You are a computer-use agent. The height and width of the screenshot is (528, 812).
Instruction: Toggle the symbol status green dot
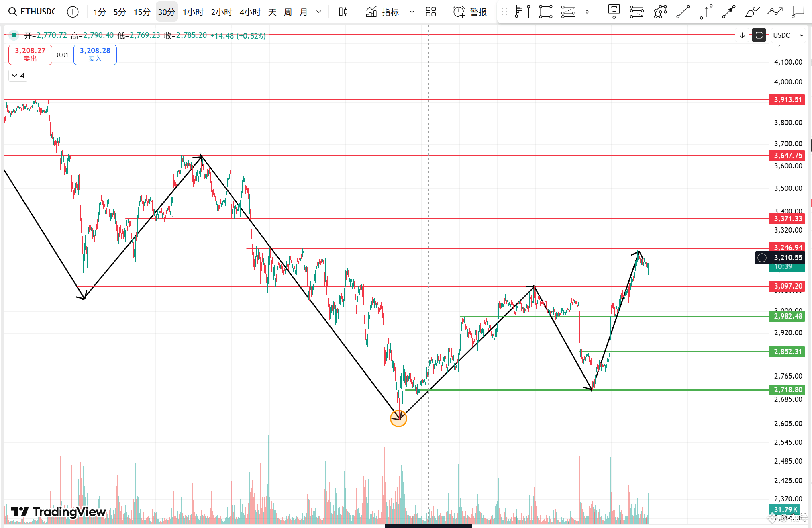pyautogui.click(x=14, y=35)
